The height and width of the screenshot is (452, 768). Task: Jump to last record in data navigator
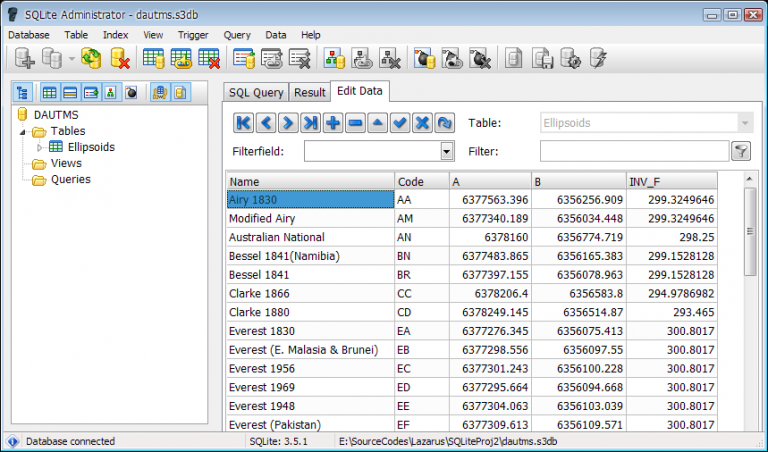(311, 123)
